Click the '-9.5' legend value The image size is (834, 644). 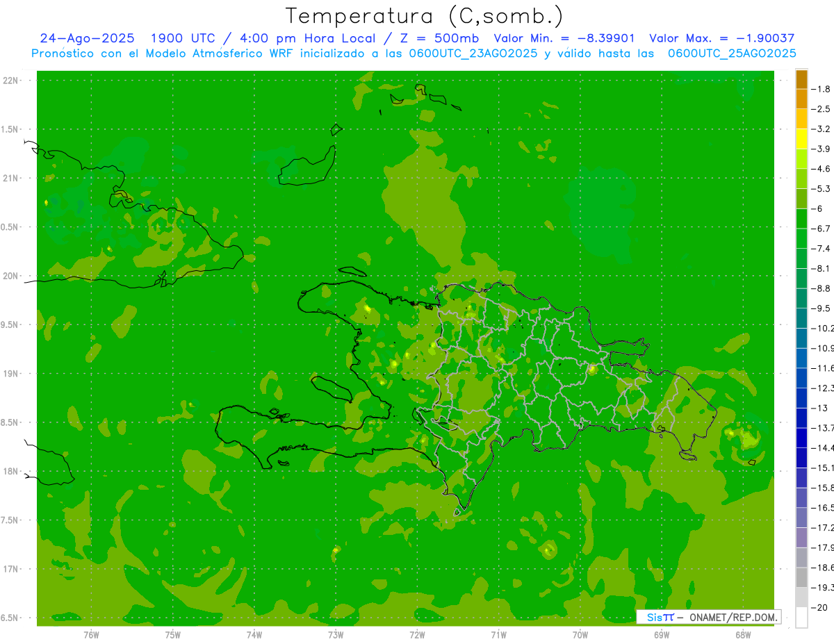[x=821, y=308]
